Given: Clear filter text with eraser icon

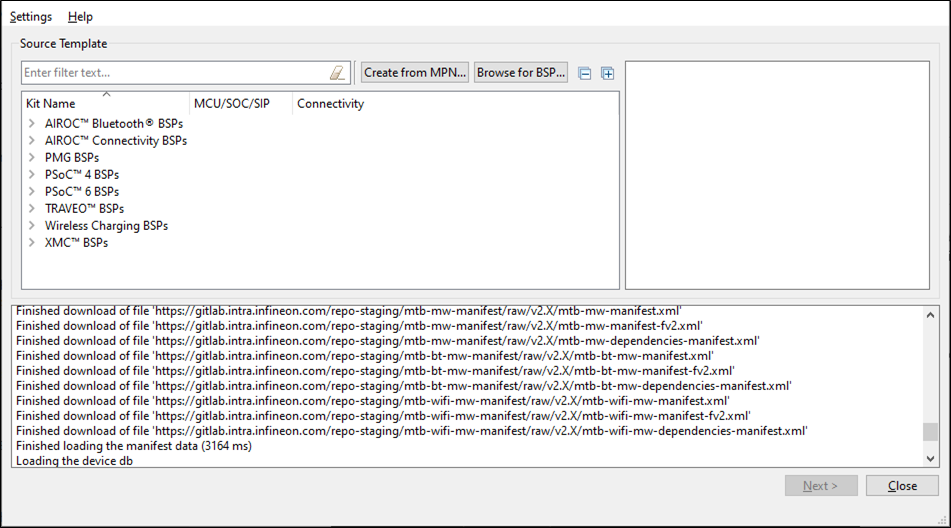Looking at the screenshot, I should (337, 73).
